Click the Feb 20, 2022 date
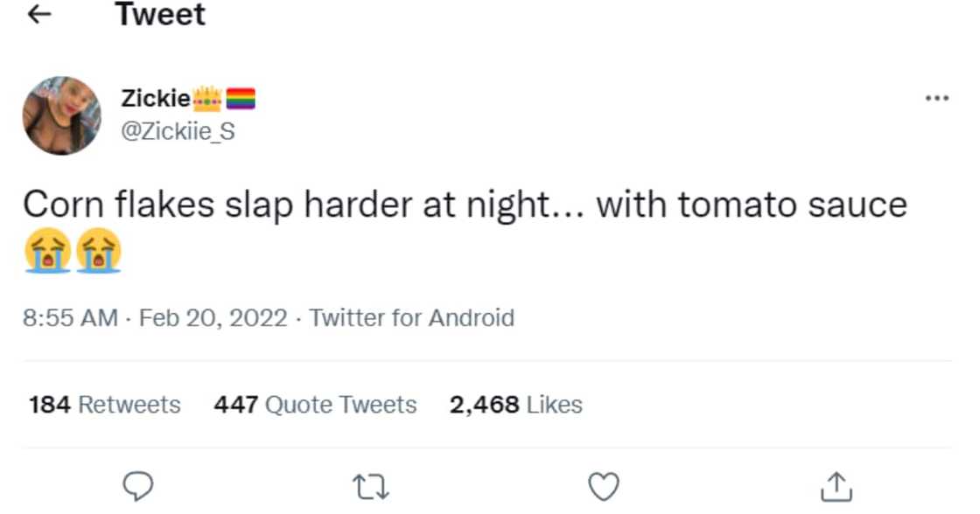 [x=211, y=317]
